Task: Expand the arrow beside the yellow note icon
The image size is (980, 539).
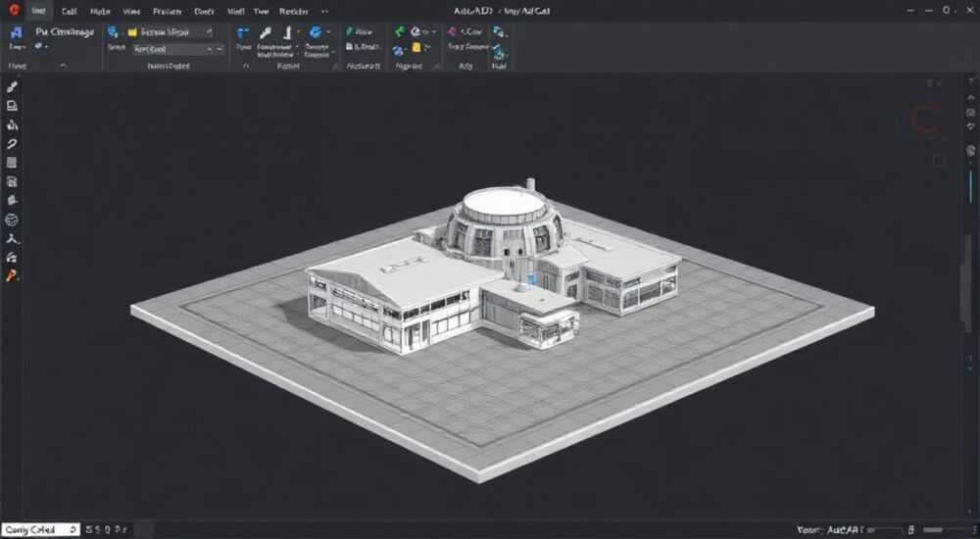Action: (x=427, y=47)
